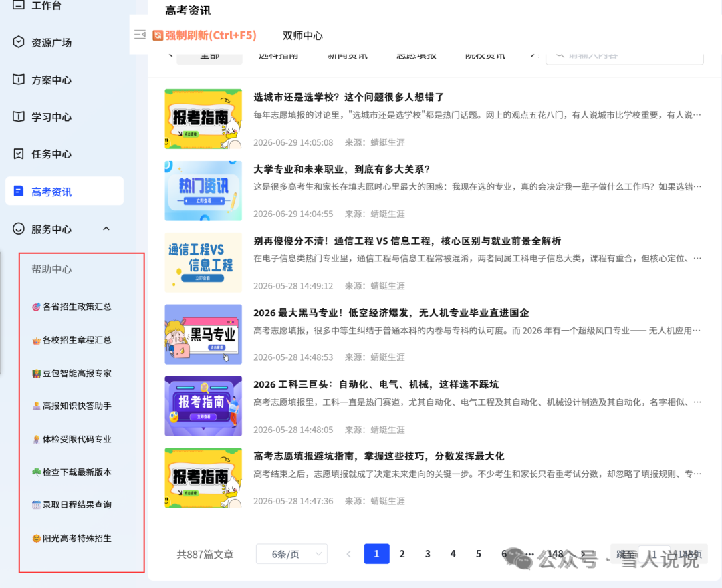Click 强制刷新(Ctrl+F5) button
The height and width of the screenshot is (588, 722).
tap(205, 35)
